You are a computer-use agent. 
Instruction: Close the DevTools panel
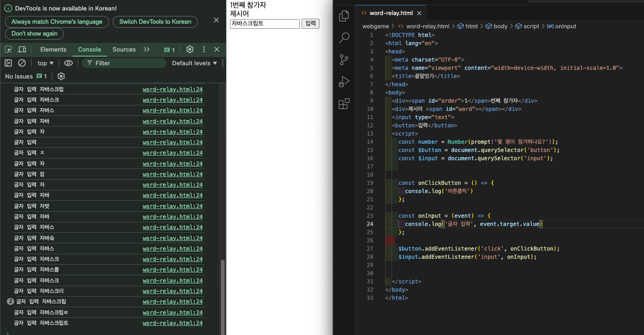(217, 49)
